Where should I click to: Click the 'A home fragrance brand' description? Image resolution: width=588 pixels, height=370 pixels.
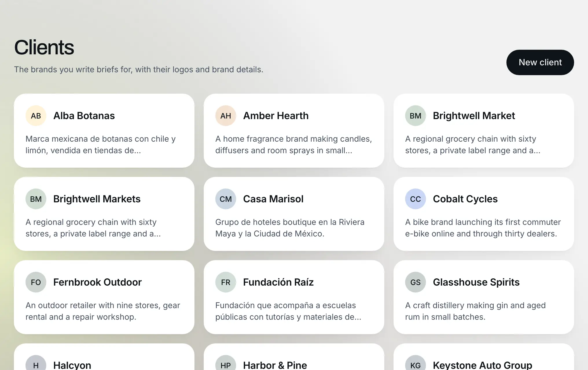[293, 145]
